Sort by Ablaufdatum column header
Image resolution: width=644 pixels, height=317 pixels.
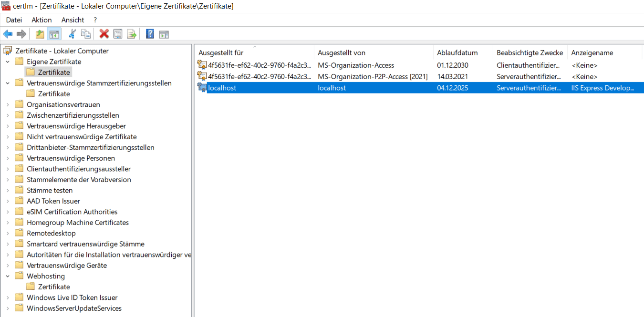pos(457,53)
